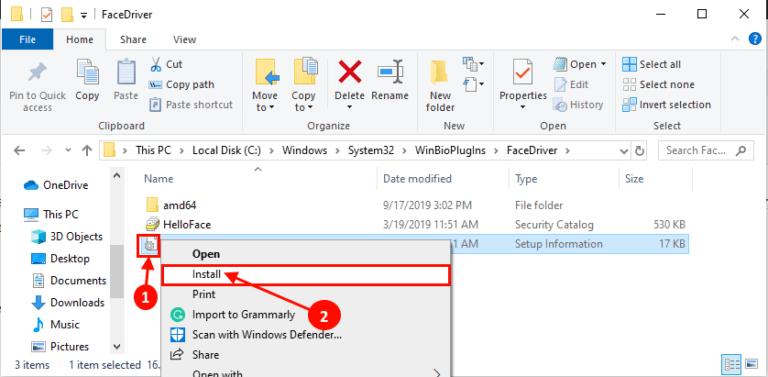The height and width of the screenshot is (377, 768).
Task: Click Edit in the Open group
Action: click(571, 85)
